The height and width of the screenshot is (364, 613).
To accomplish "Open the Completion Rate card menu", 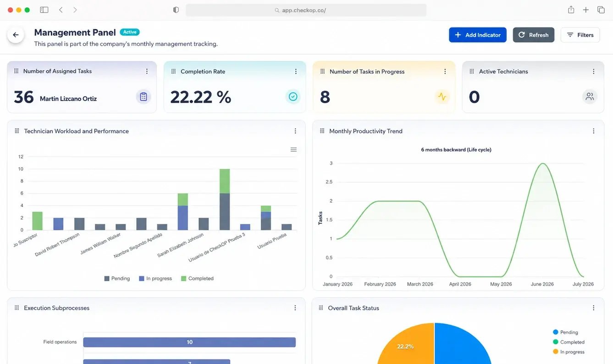I will 296,71.
